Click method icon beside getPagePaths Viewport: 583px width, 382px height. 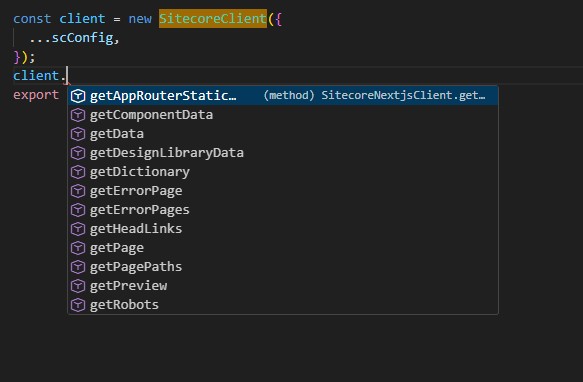click(78, 266)
